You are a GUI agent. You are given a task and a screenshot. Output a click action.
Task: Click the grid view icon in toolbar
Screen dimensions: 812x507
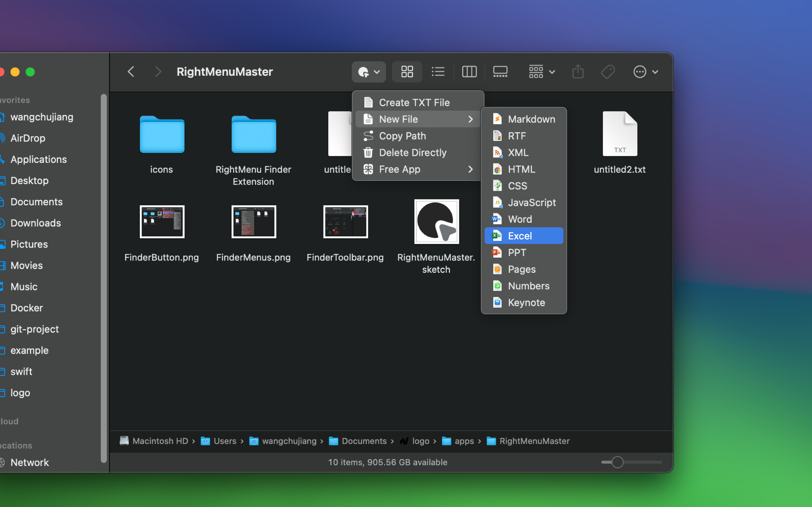(x=408, y=71)
